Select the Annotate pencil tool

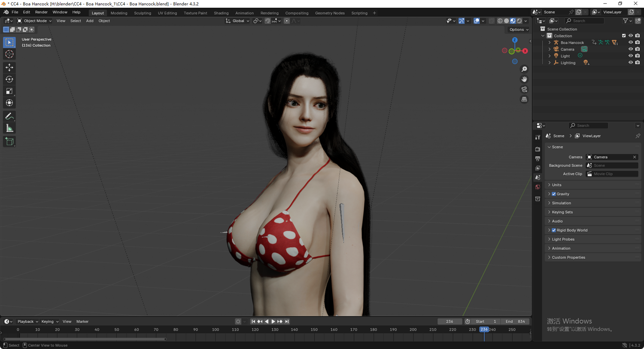[x=9, y=116]
